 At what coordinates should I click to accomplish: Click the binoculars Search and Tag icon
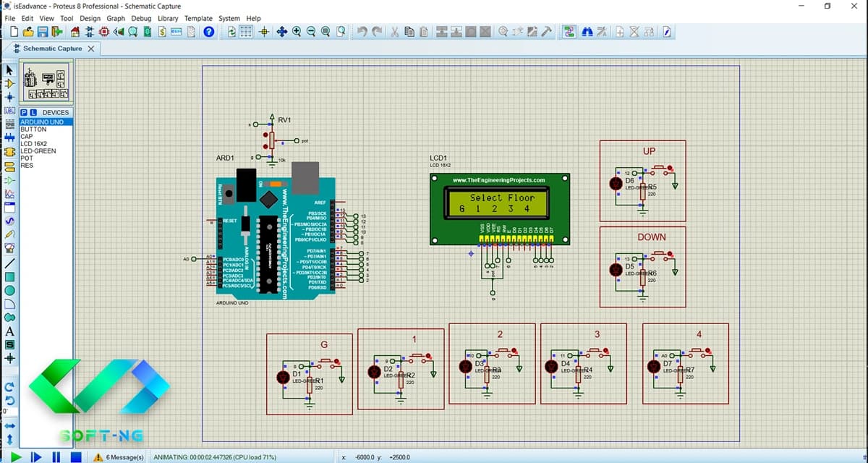(x=587, y=32)
